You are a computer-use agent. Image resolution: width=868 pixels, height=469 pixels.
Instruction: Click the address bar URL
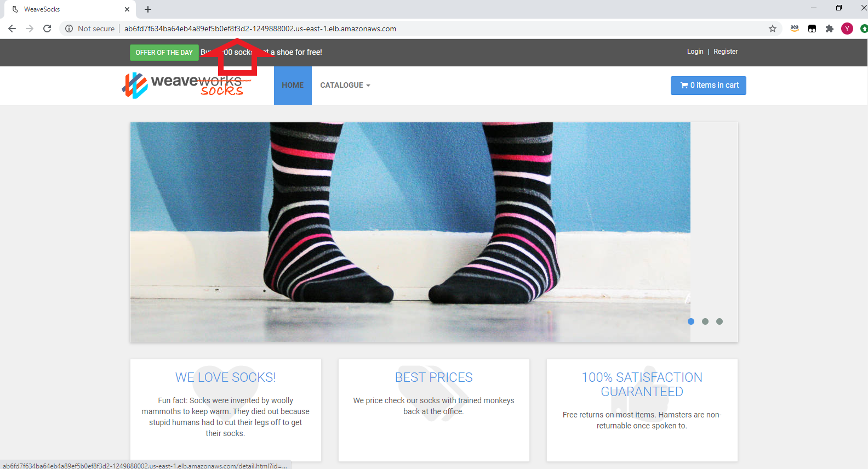pyautogui.click(x=260, y=29)
